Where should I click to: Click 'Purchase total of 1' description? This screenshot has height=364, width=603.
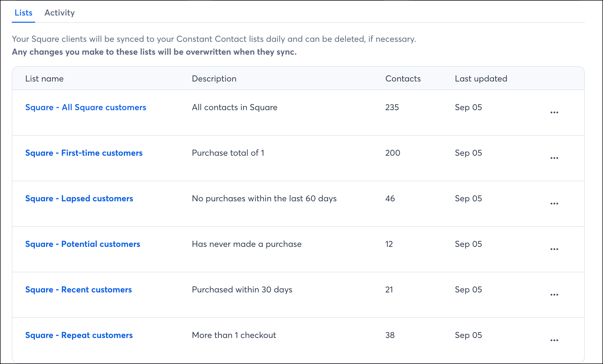pyautogui.click(x=228, y=153)
